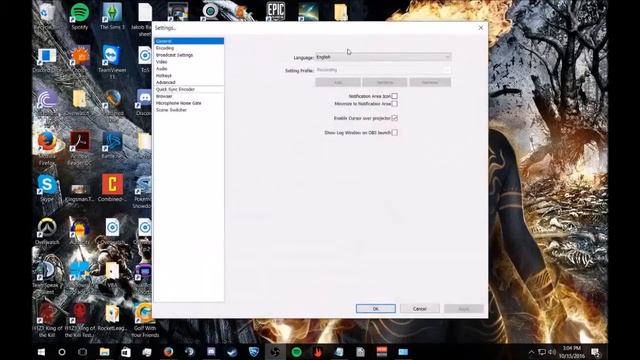640x360 pixels.
Task: Open the Combined file with red C icon
Action: 112,188
